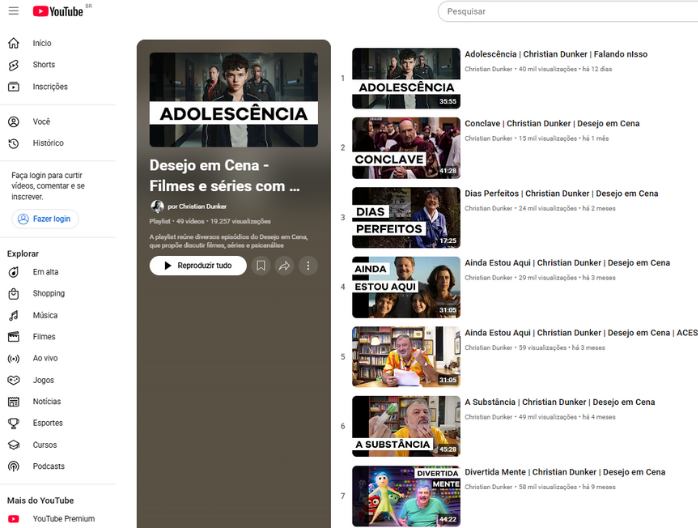This screenshot has height=528, width=698.
Task: Open Podcasts icon in sidebar
Action: [14, 466]
